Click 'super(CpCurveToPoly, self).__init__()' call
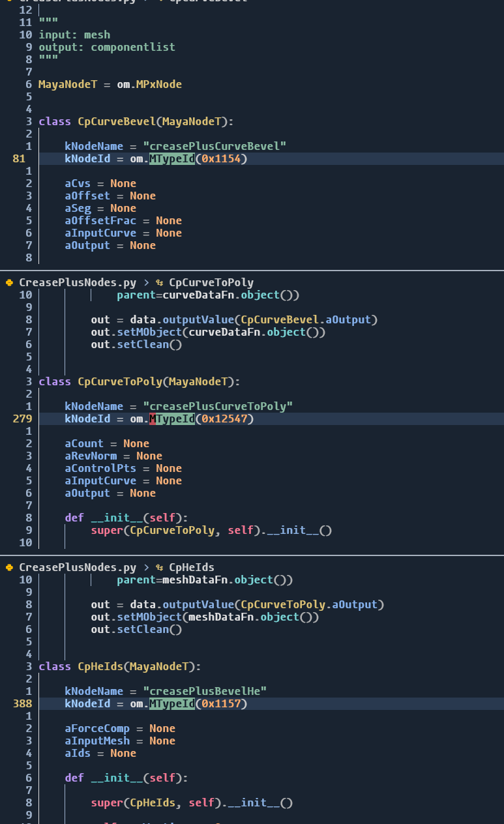The image size is (504, 824). pyautogui.click(x=211, y=530)
